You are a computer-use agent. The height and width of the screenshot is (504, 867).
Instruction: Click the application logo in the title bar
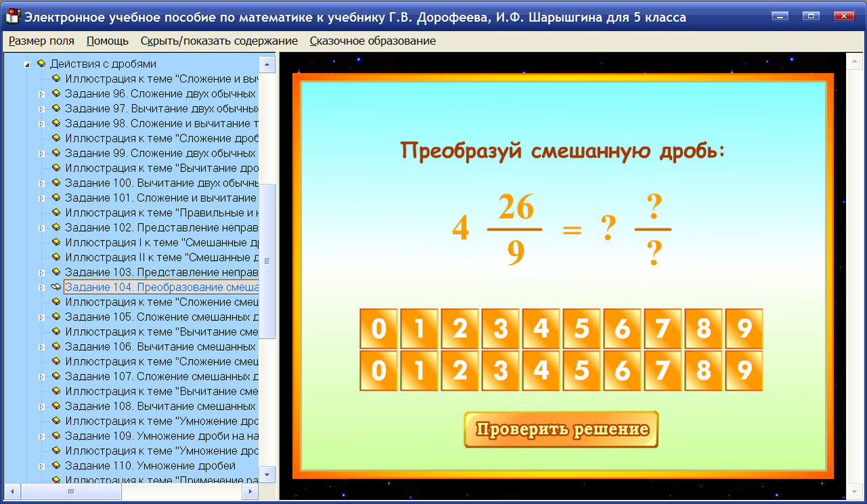point(11,16)
